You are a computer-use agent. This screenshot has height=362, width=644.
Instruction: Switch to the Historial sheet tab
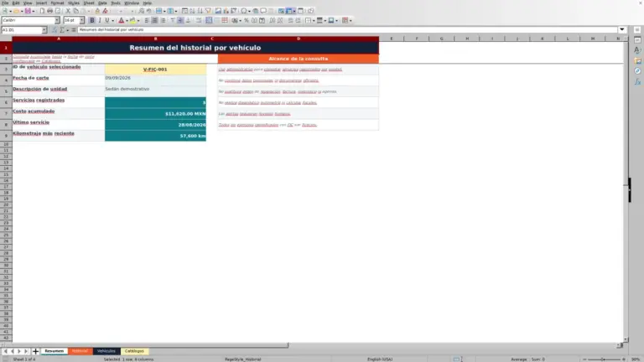[80, 351]
